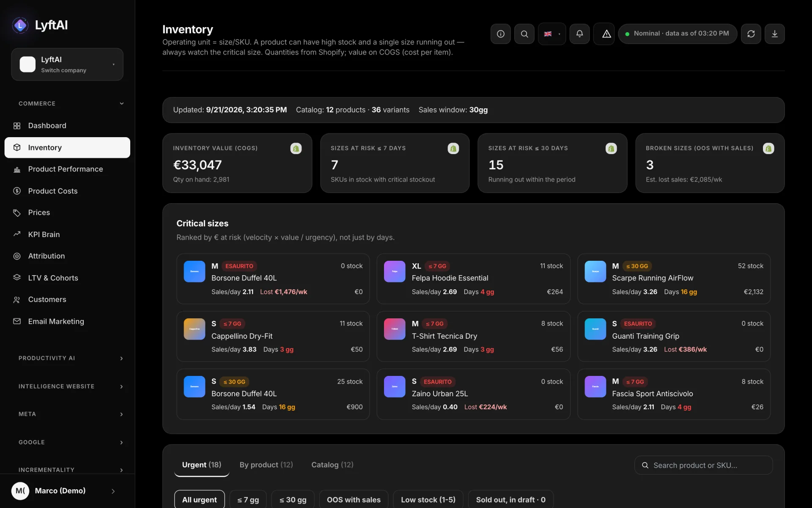Toggle the ≤ 7 gg filter chip
Screen dimensions: 812x508
tap(248, 500)
